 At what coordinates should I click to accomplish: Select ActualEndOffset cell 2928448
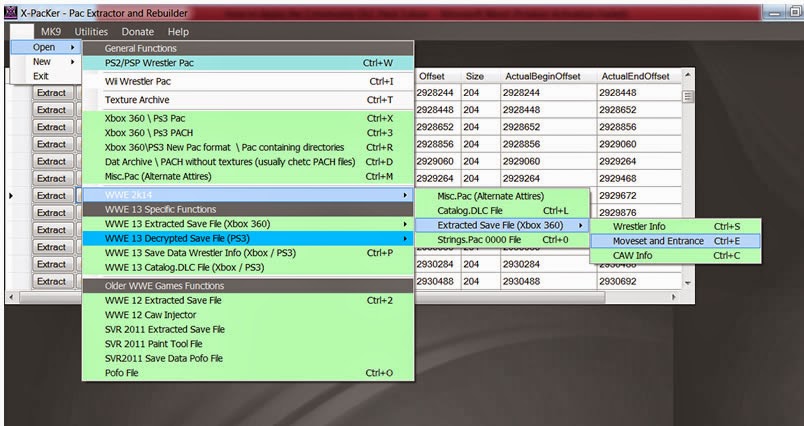639,93
